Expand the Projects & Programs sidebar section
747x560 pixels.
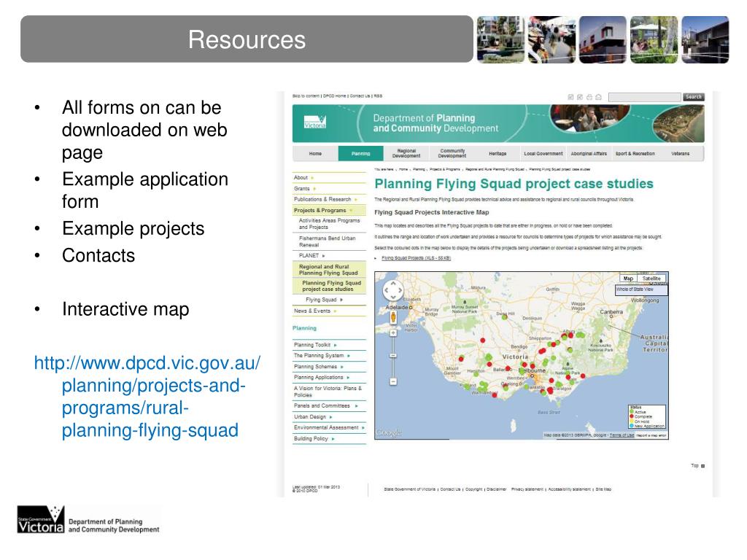coord(322,210)
